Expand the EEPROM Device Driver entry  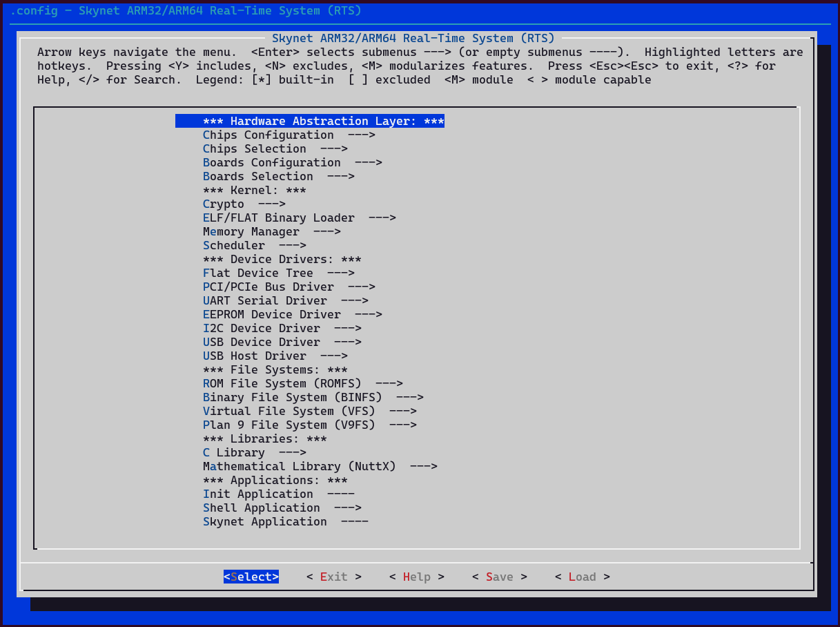point(292,314)
